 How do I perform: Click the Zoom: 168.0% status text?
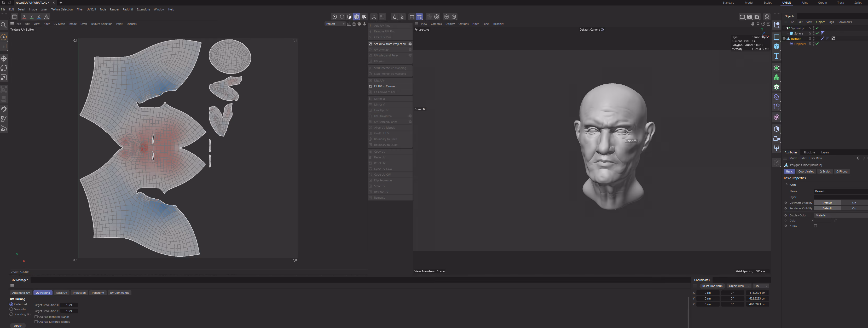click(x=20, y=272)
